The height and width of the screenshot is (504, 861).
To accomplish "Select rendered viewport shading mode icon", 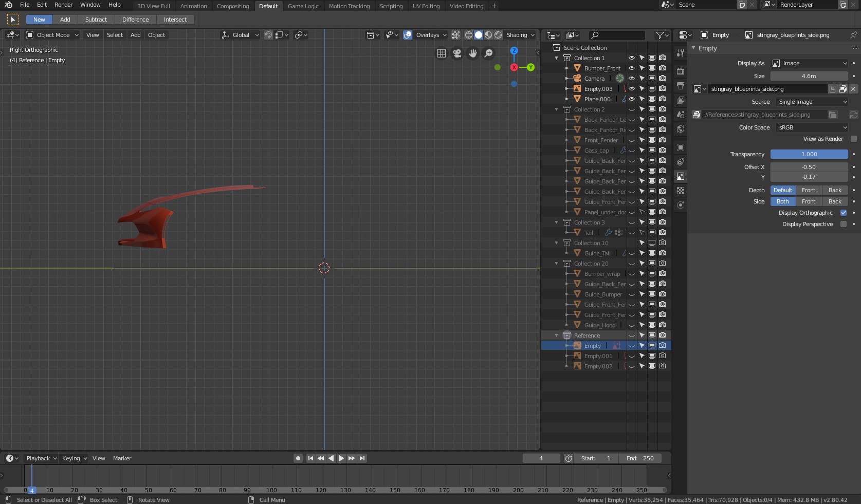I will click(x=498, y=35).
